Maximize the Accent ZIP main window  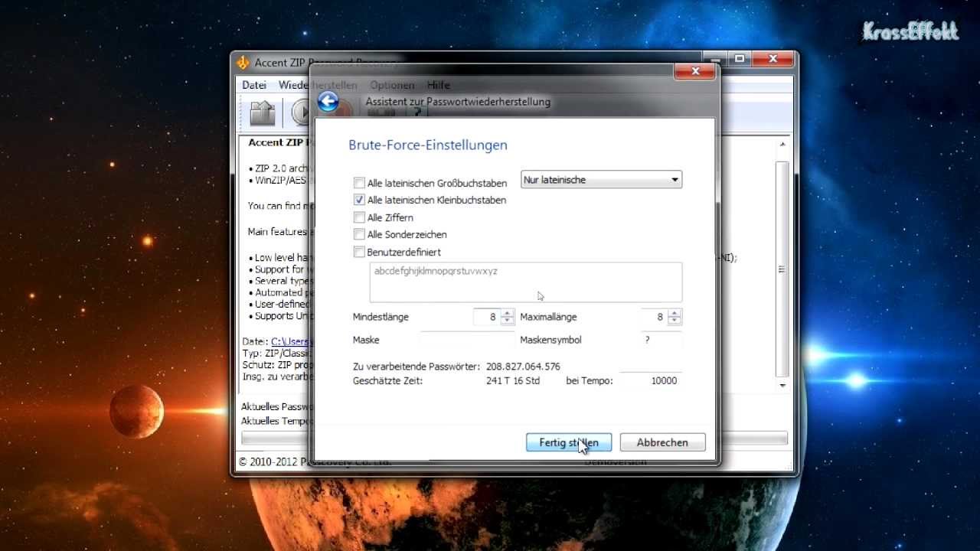pos(740,58)
